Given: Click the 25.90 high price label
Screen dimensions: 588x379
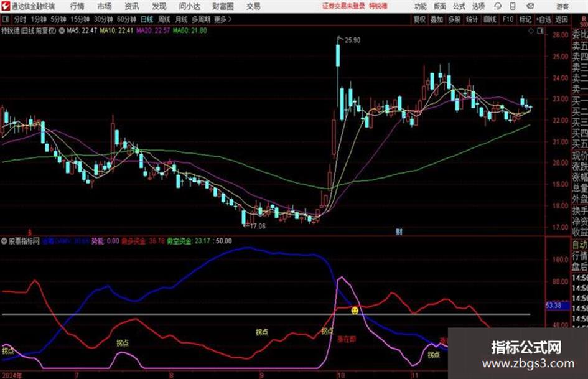Looking at the screenshot, I should pyautogui.click(x=352, y=40).
